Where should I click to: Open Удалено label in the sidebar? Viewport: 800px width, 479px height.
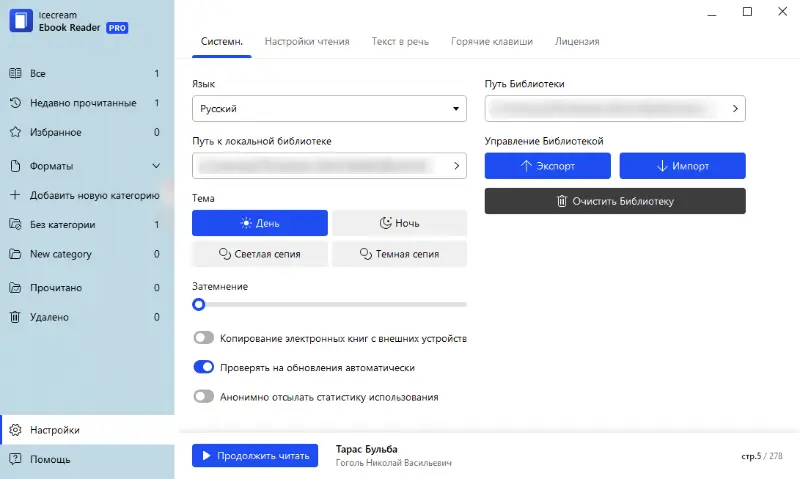(x=49, y=317)
